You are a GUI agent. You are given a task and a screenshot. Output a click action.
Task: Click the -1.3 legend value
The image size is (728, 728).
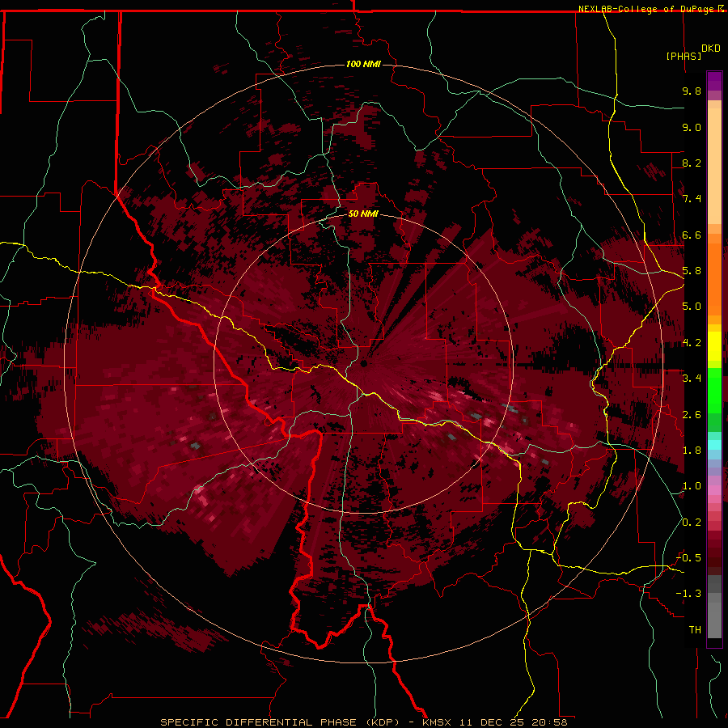click(x=689, y=594)
